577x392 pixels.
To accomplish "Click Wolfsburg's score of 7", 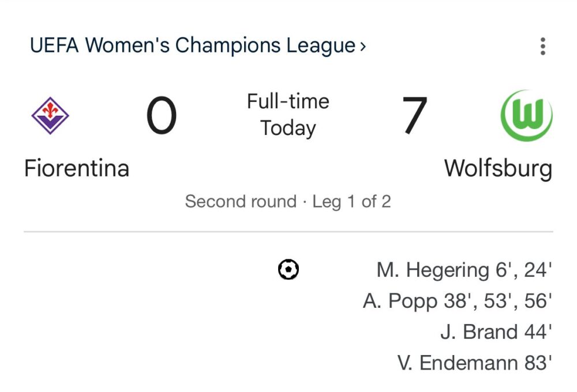I will click(x=415, y=116).
